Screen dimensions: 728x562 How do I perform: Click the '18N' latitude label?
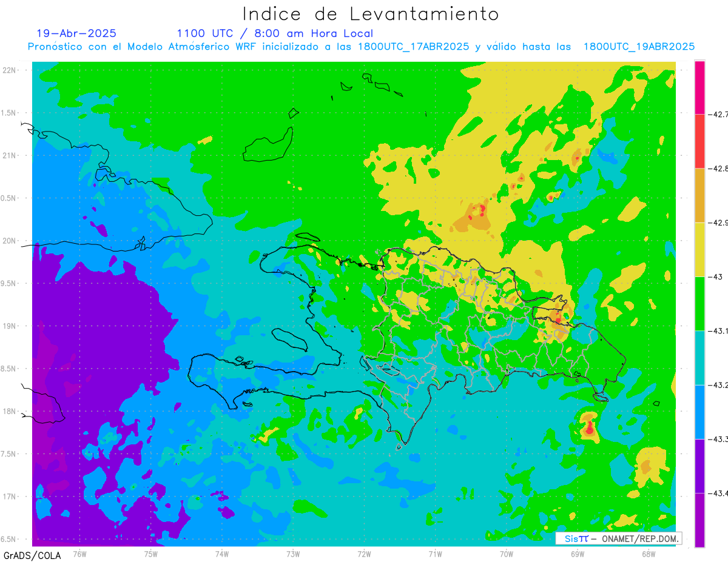[10, 411]
